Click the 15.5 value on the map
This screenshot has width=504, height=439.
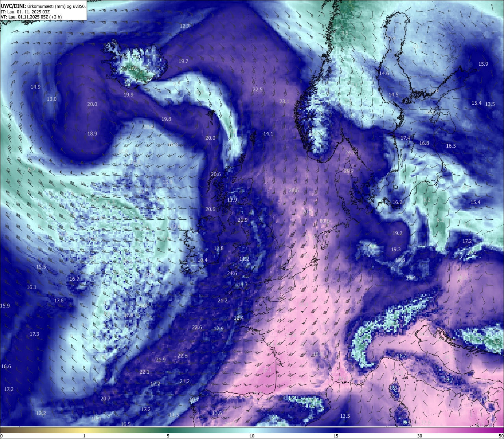pos(41,267)
